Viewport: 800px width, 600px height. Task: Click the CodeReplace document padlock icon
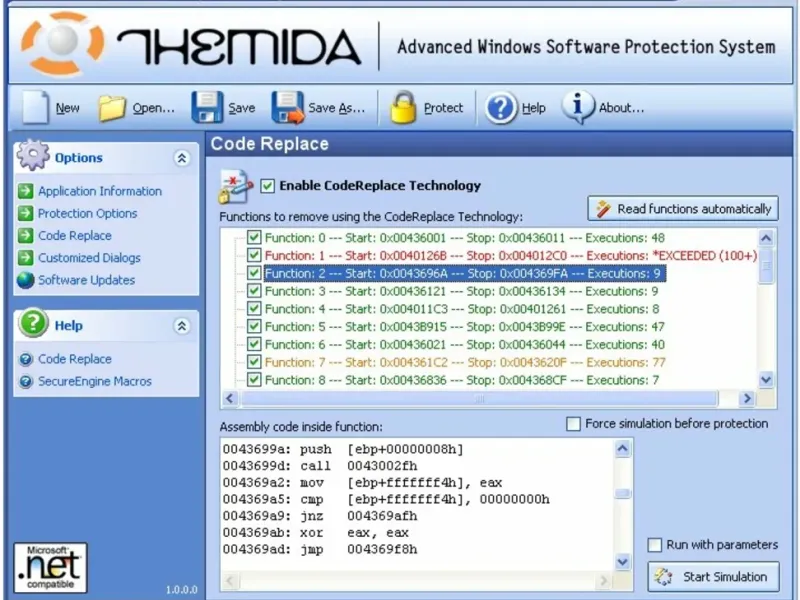235,187
